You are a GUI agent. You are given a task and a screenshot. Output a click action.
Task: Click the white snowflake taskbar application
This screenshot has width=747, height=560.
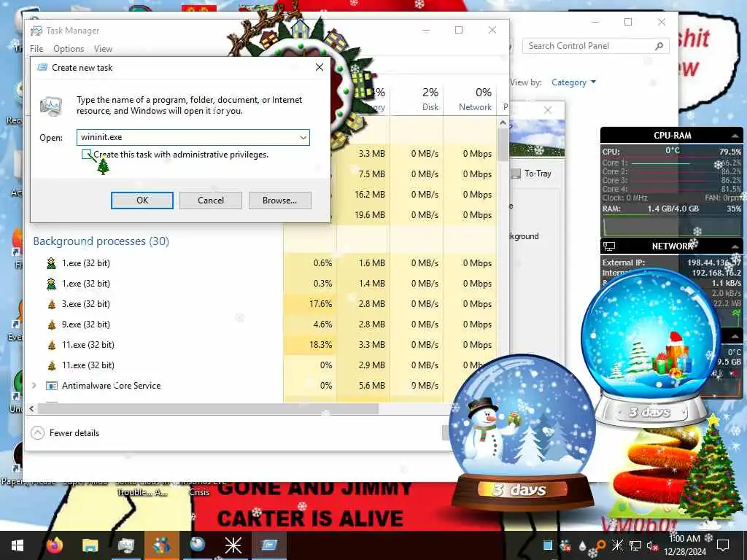coord(233,545)
